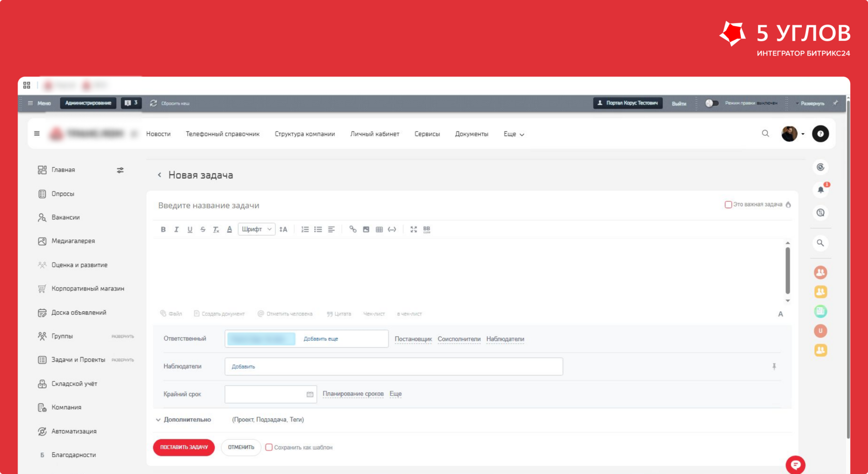Open the Еще menu dropdown
Viewport: 868px width, 474px height.
click(514, 134)
